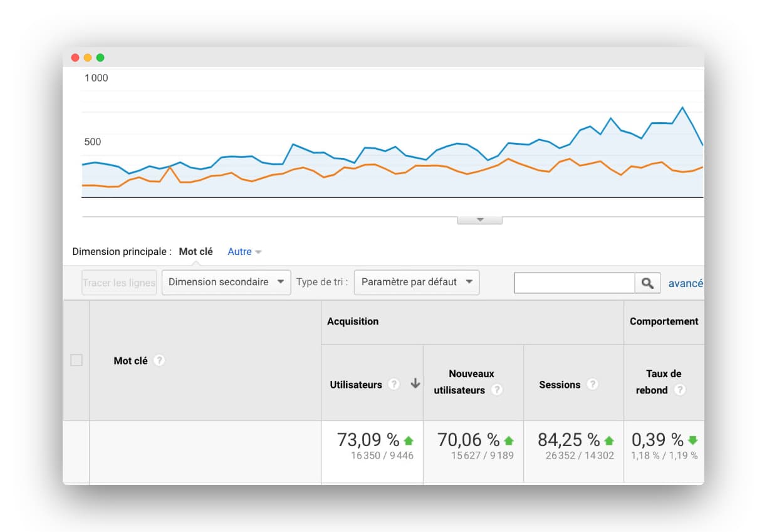The image size is (767, 532).
Task: Open the Dimension secondaire dropdown
Action: pos(226,283)
